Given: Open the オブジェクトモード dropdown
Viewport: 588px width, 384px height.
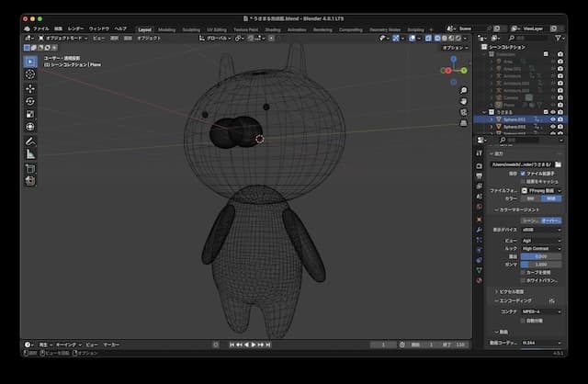Looking at the screenshot, I should click(x=63, y=38).
